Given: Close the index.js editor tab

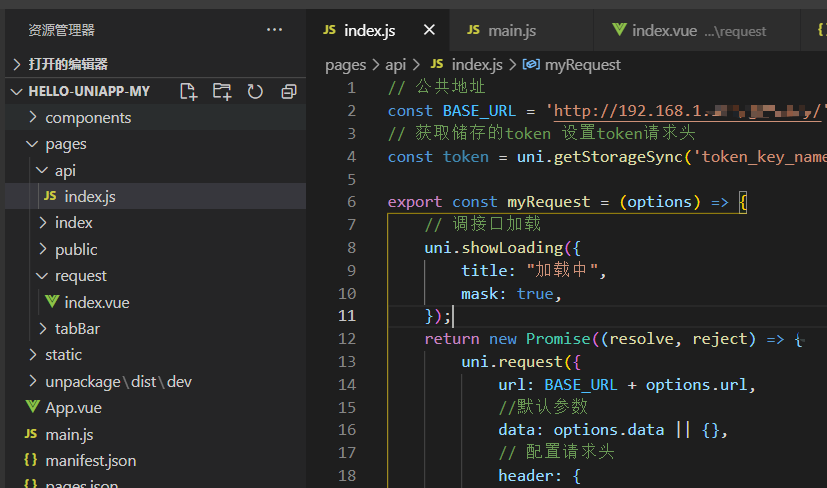Looking at the screenshot, I should click(x=429, y=30).
